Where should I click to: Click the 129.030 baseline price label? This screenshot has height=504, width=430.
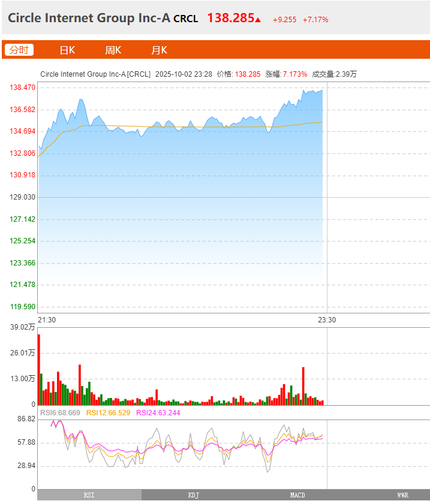[x=23, y=197]
